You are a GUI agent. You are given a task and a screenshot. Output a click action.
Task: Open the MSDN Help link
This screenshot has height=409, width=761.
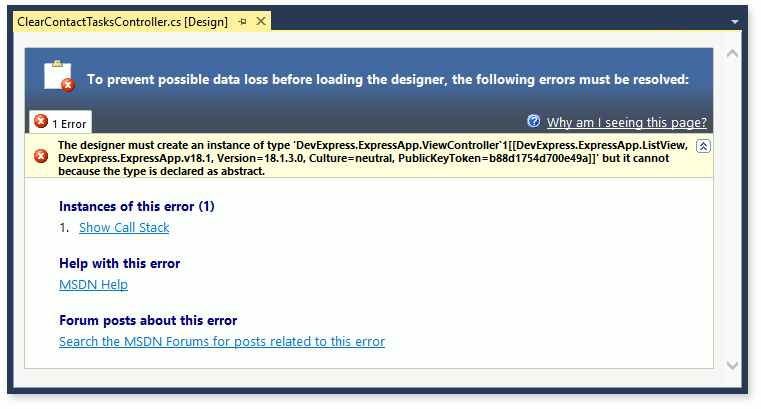[x=93, y=284]
